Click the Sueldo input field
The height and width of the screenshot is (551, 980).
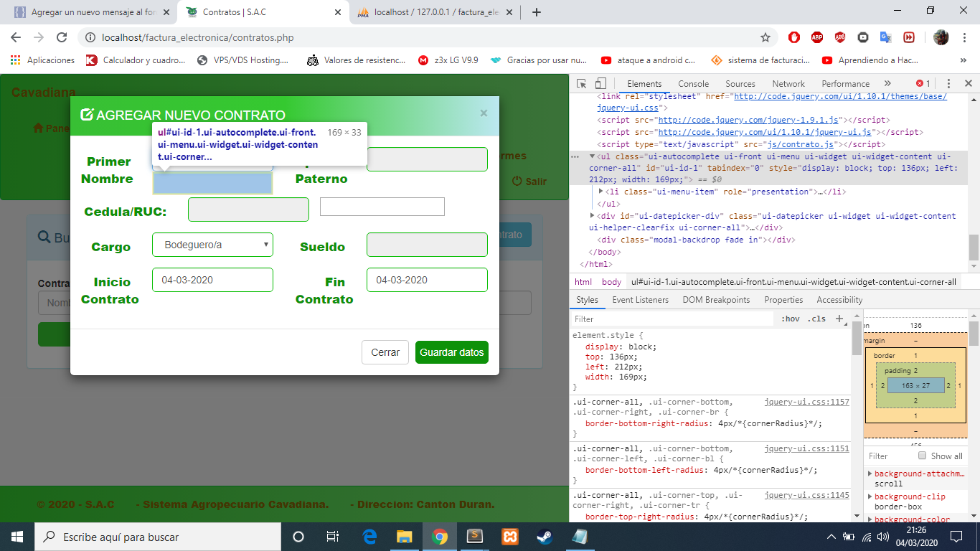coord(427,245)
